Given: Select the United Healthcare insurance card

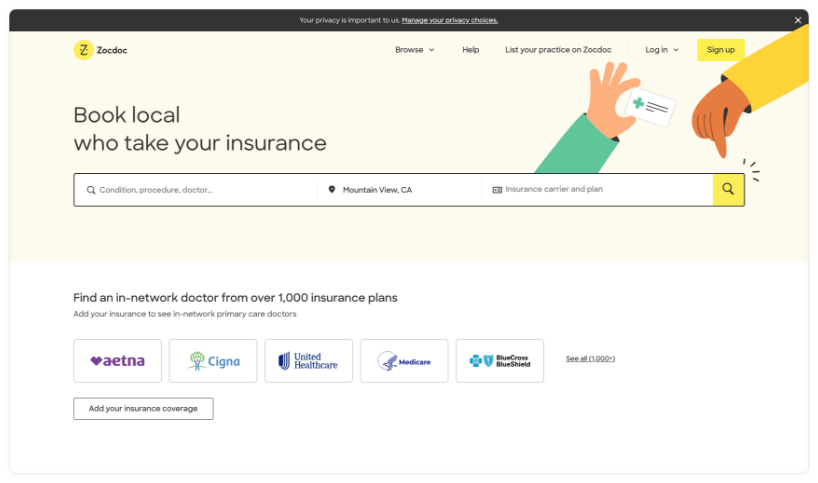Looking at the screenshot, I should [x=308, y=361].
